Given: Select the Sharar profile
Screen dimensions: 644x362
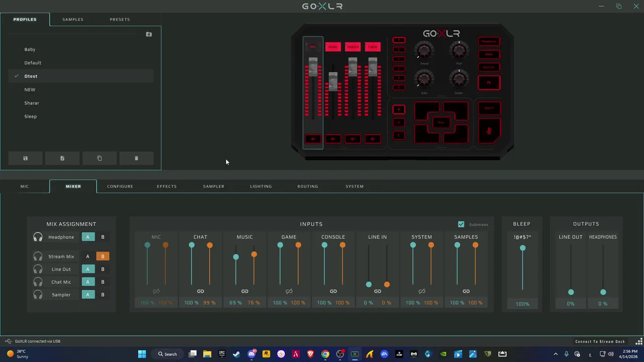Looking at the screenshot, I should pyautogui.click(x=81, y=103).
